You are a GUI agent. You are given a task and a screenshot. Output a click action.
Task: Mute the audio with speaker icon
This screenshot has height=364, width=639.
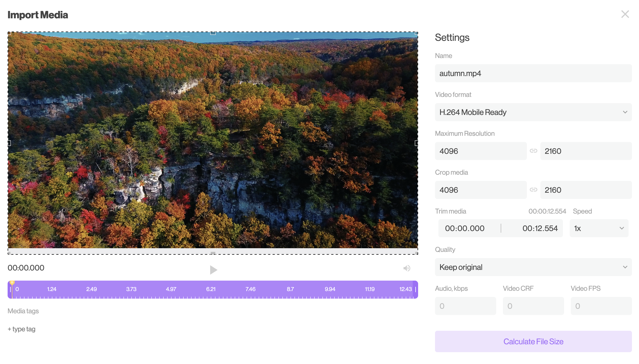[407, 268]
